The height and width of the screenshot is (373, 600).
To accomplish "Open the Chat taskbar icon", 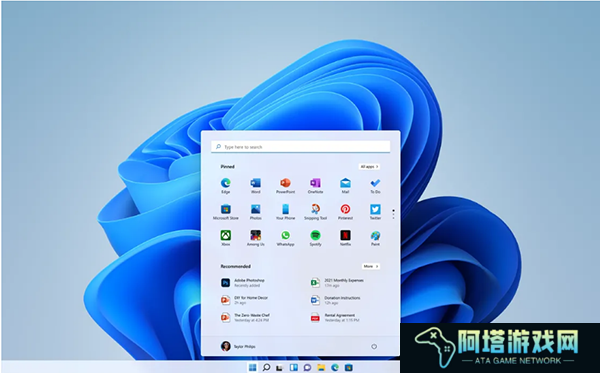I will [x=307, y=368].
